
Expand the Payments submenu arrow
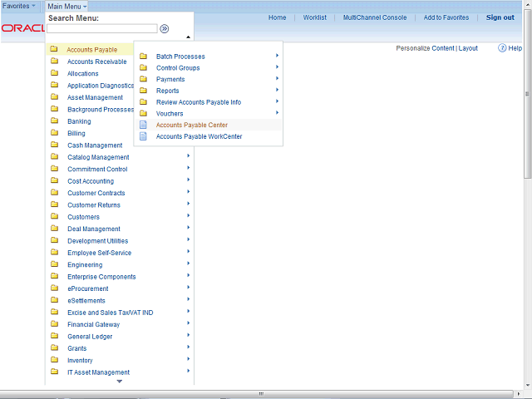tap(277, 79)
